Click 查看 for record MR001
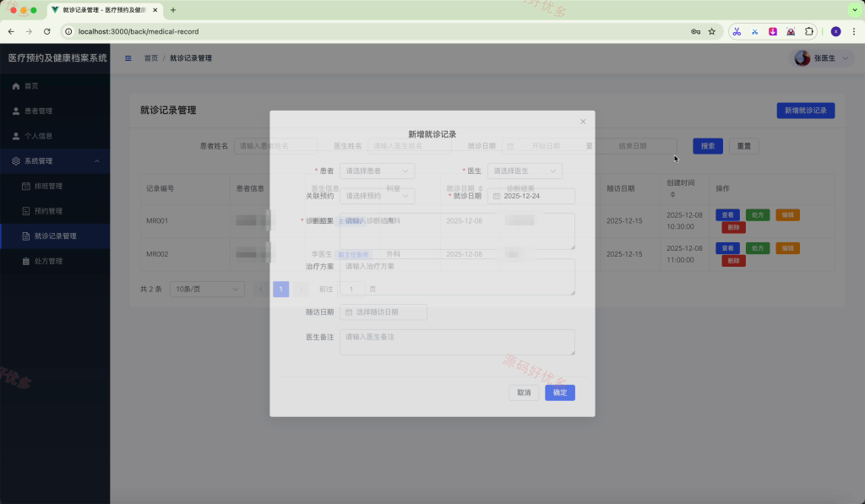The height and width of the screenshot is (504, 865). point(727,215)
